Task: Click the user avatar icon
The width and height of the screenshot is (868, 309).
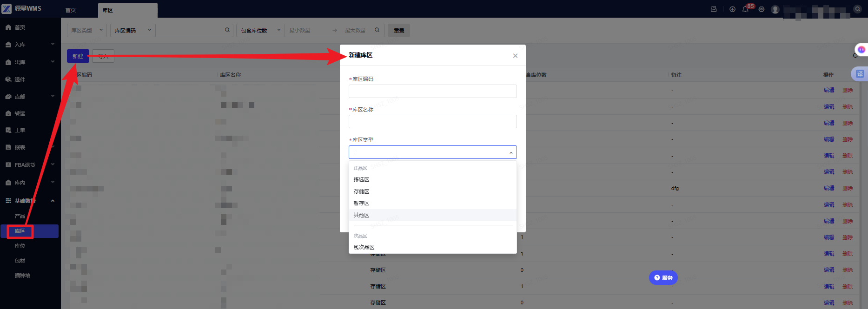Action: [775, 9]
